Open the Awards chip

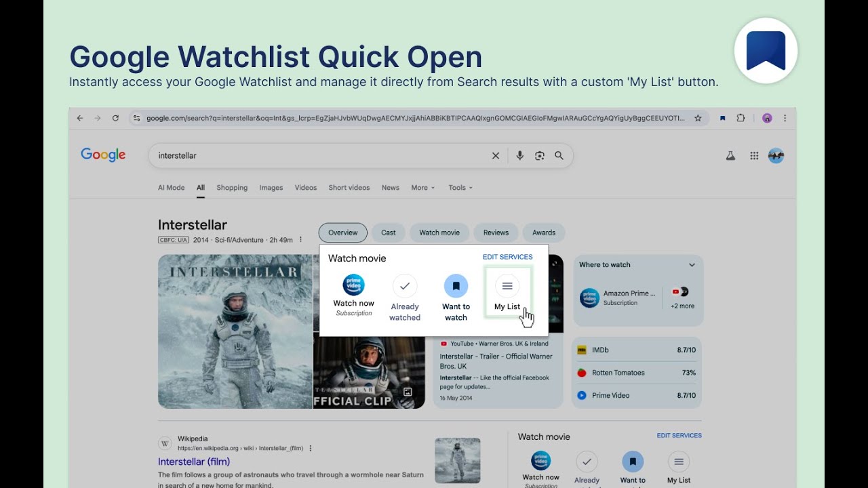coord(544,232)
